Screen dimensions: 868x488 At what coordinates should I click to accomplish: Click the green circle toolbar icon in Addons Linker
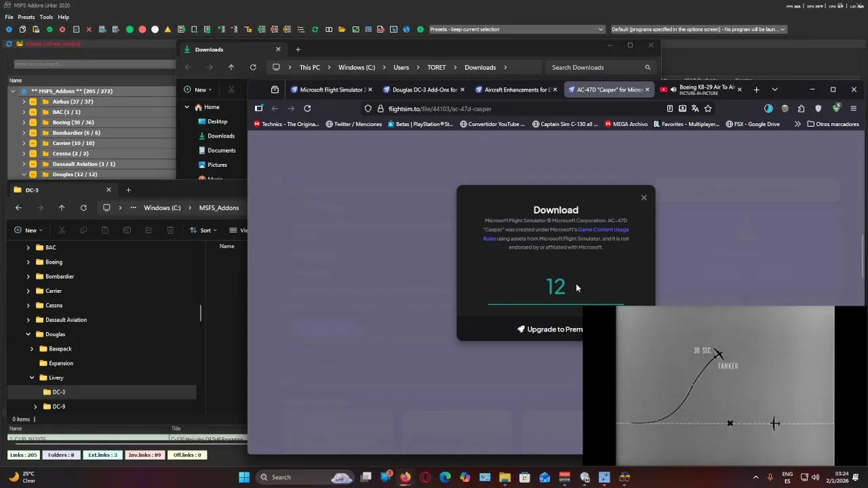coord(129,29)
